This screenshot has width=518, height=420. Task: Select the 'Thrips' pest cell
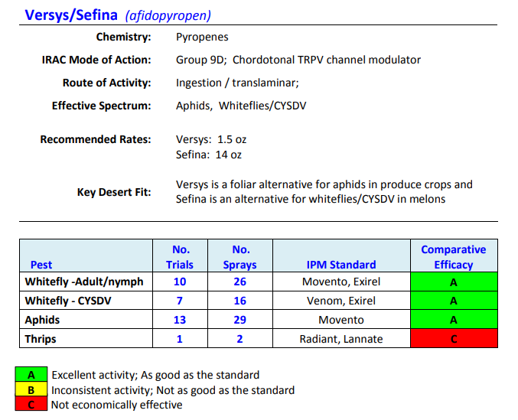pos(86,339)
